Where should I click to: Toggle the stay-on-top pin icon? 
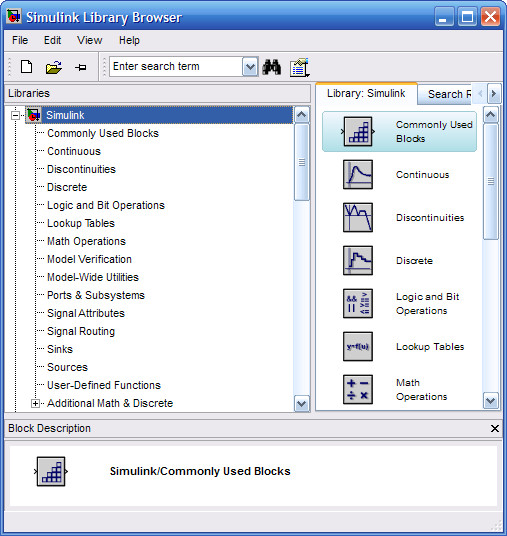[x=81, y=67]
